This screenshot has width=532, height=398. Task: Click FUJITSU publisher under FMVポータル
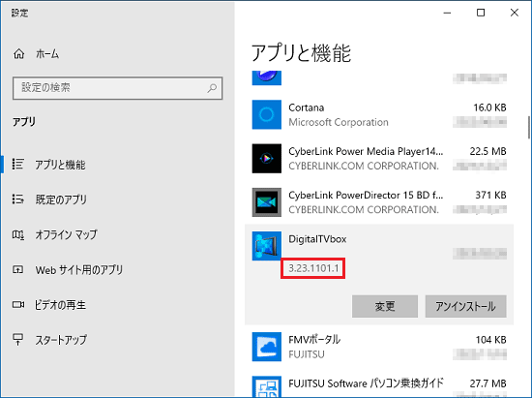click(x=307, y=354)
